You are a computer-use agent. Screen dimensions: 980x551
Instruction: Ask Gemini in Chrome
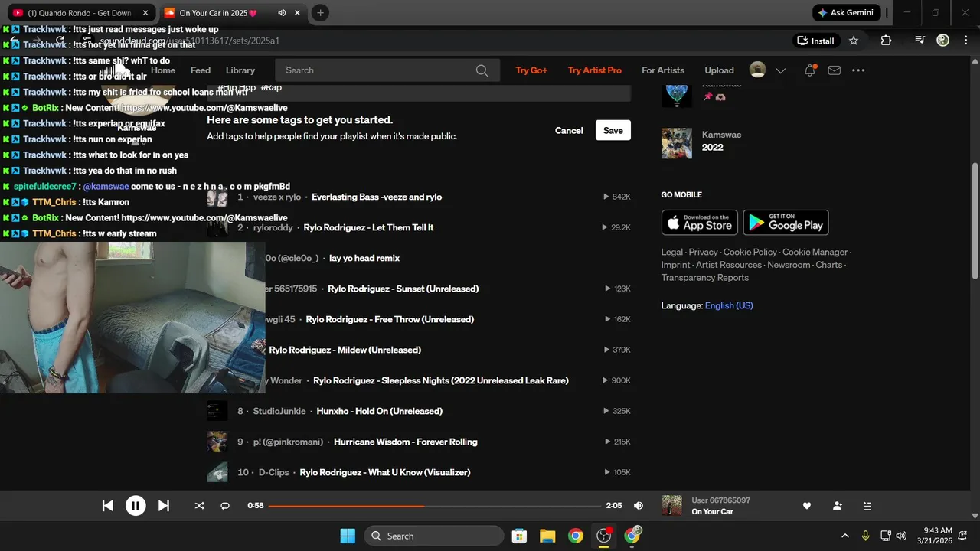pos(846,13)
